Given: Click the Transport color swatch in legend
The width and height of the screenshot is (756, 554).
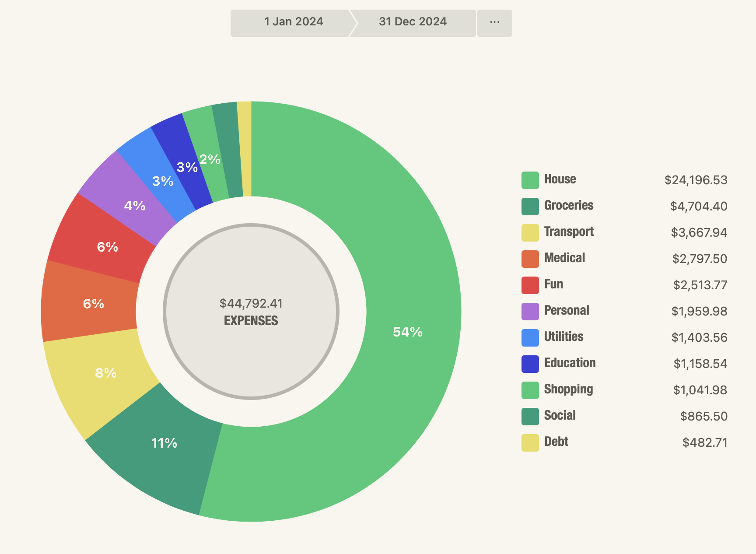Looking at the screenshot, I should [530, 233].
